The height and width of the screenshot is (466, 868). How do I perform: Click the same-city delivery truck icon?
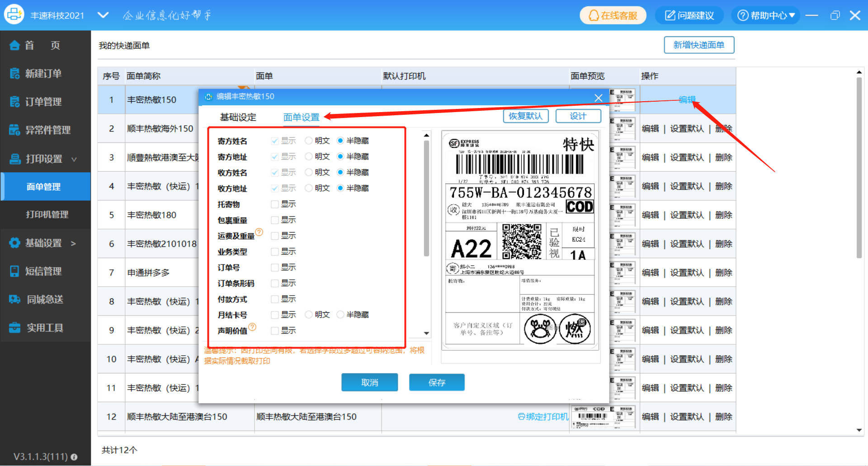[x=15, y=299]
